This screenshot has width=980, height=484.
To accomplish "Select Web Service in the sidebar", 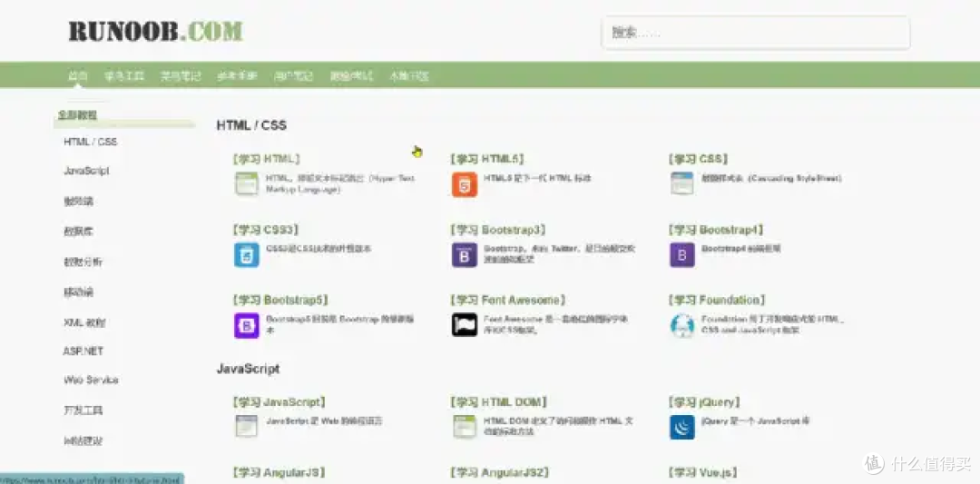I will coord(91,380).
